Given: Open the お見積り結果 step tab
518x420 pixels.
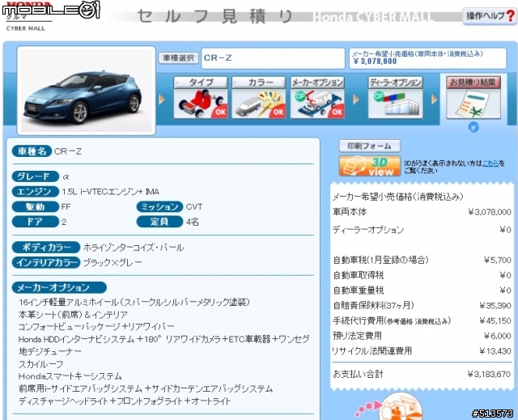Looking at the screenshot, I should click(x=473, y=83).
